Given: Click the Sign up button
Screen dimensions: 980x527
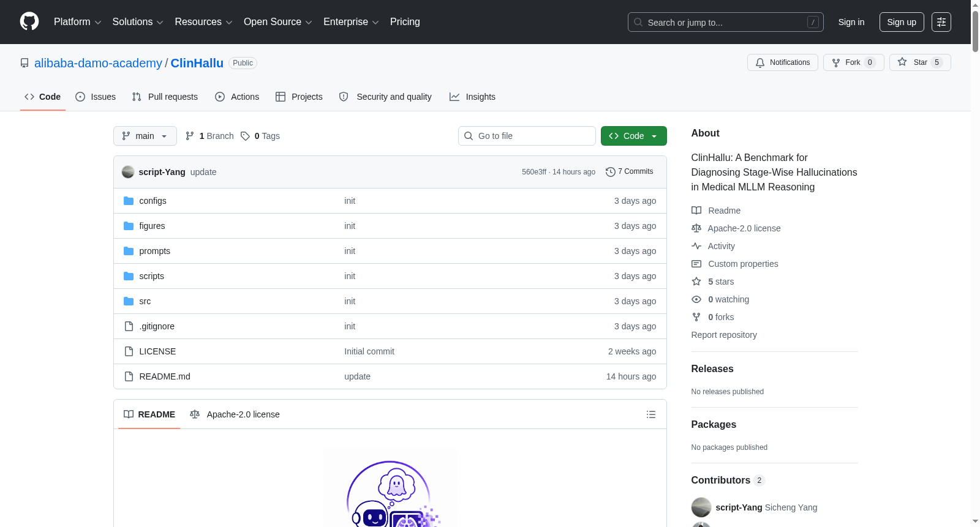Looking at the screenshot, I should [902, 22].
